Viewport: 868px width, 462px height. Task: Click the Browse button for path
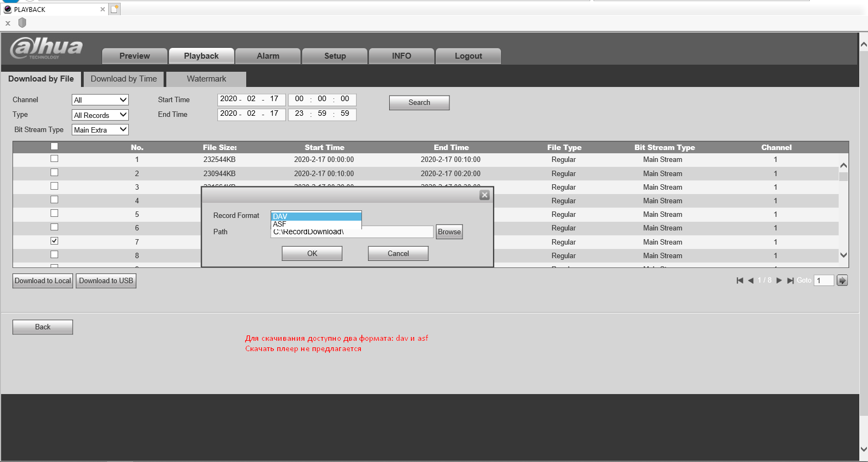click(x=449, y=232)
